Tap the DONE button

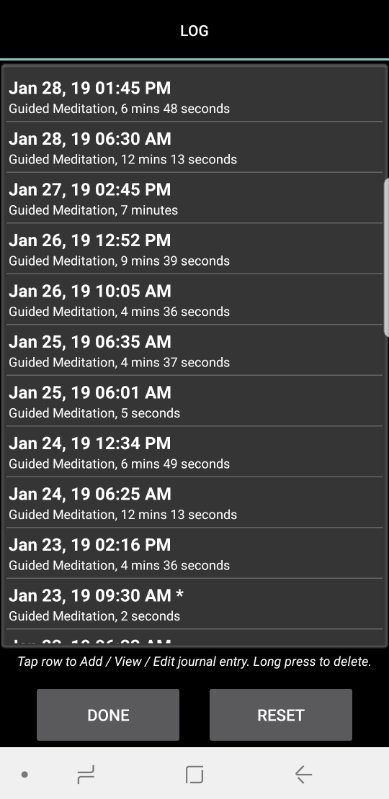pos(108,715)
